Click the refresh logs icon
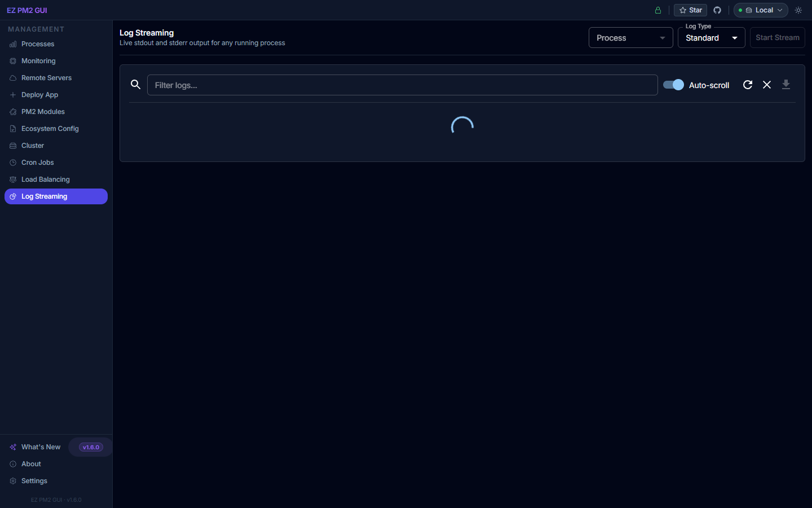 [747, 85]
